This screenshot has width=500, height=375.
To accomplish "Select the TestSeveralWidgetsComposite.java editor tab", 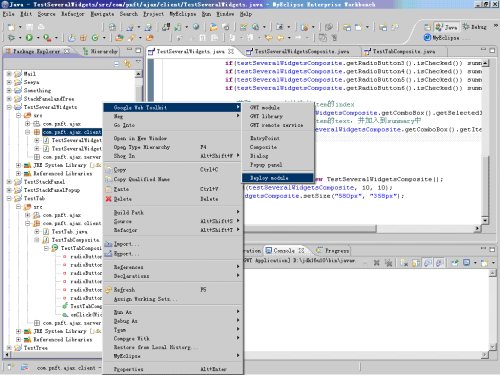I will 302,51.
